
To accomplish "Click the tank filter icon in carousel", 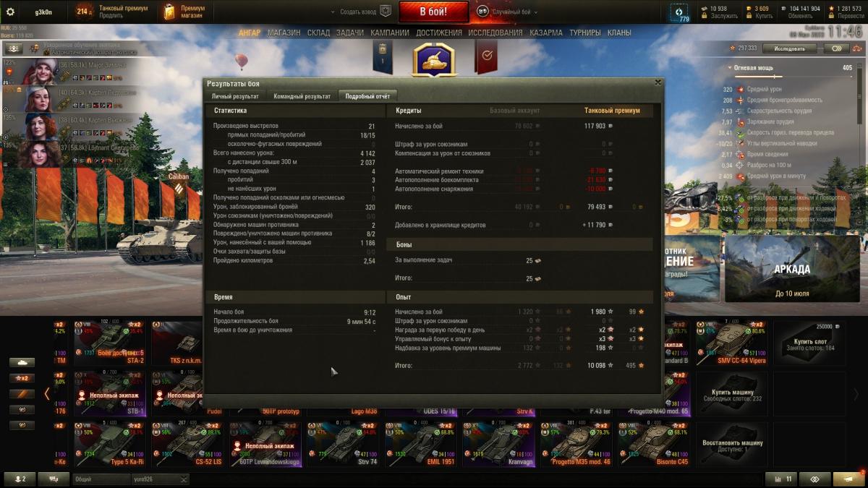I will tap(22, 362).
